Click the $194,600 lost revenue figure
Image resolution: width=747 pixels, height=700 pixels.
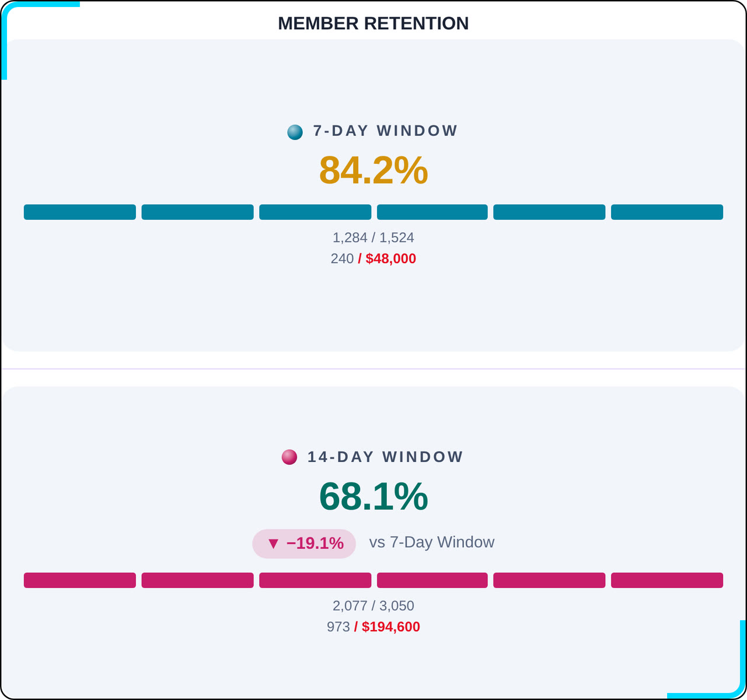(391, 626)
